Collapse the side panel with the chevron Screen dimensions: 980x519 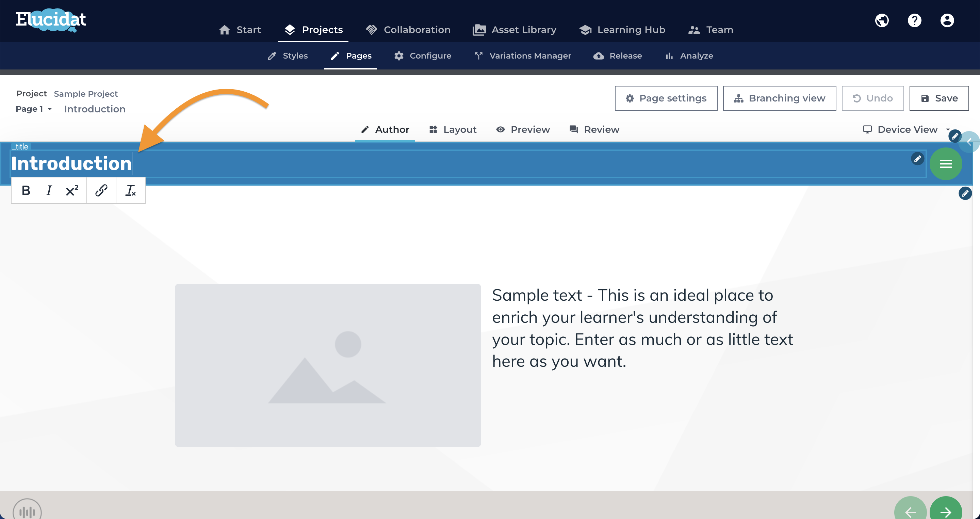point(969,142)
